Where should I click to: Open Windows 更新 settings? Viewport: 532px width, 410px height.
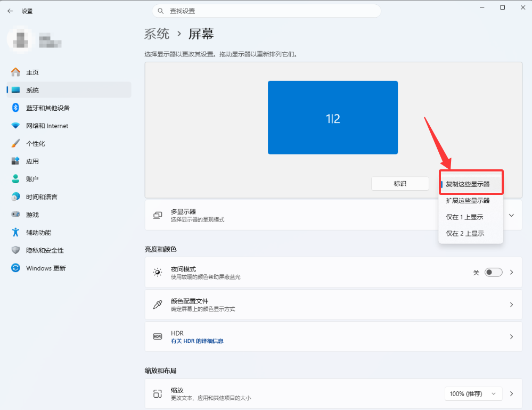(69, 268)
